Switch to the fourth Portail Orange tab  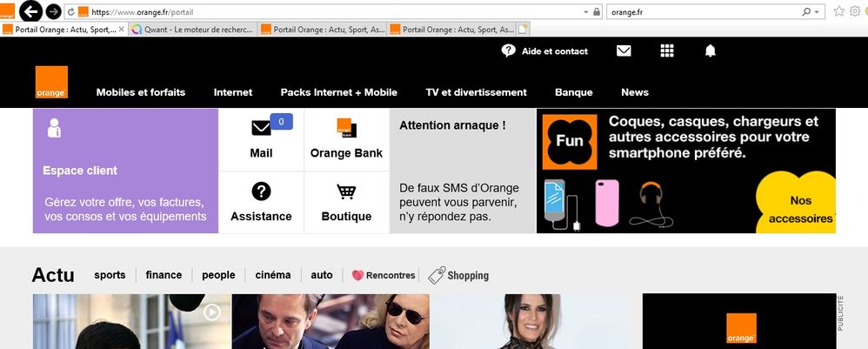451,30
